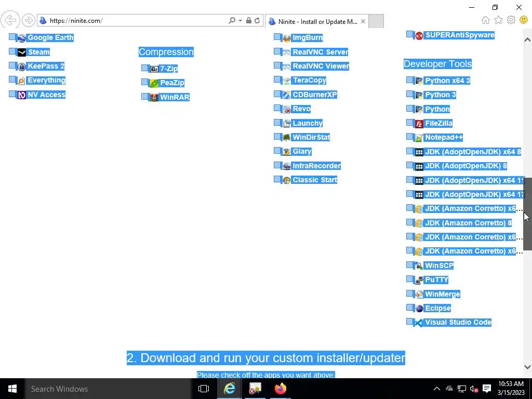532x399 pixels.
Task: Tick the JDK (AdoptOpenJDK) x64 8 checkbox
Action: [409, 151]
